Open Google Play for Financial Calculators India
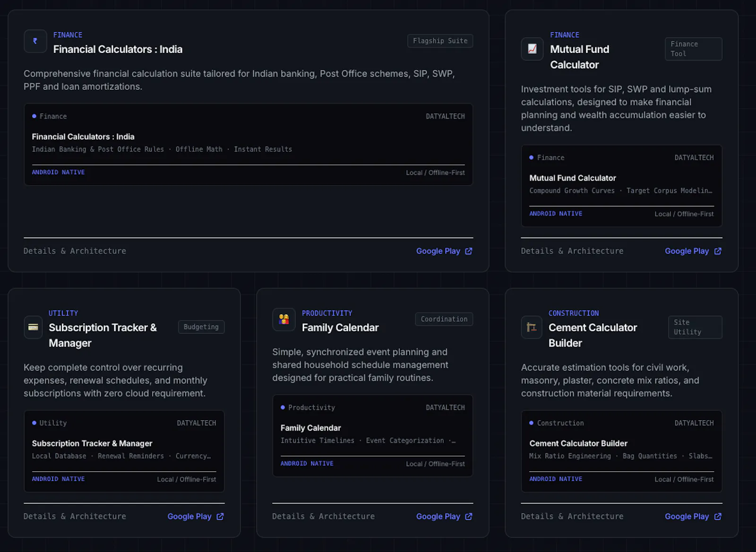The image size is (756, 552). 444,251
